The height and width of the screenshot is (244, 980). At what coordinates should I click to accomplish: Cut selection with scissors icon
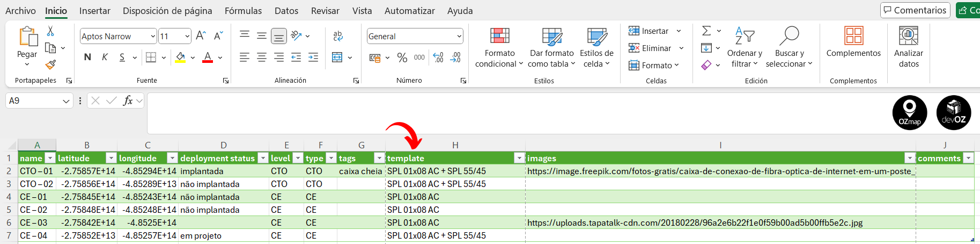tap(50, 31)
